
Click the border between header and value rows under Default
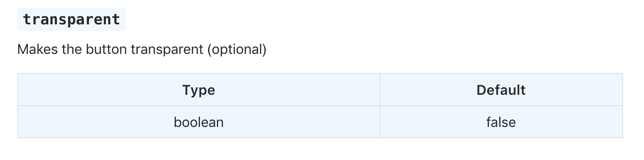click(501, 106)
